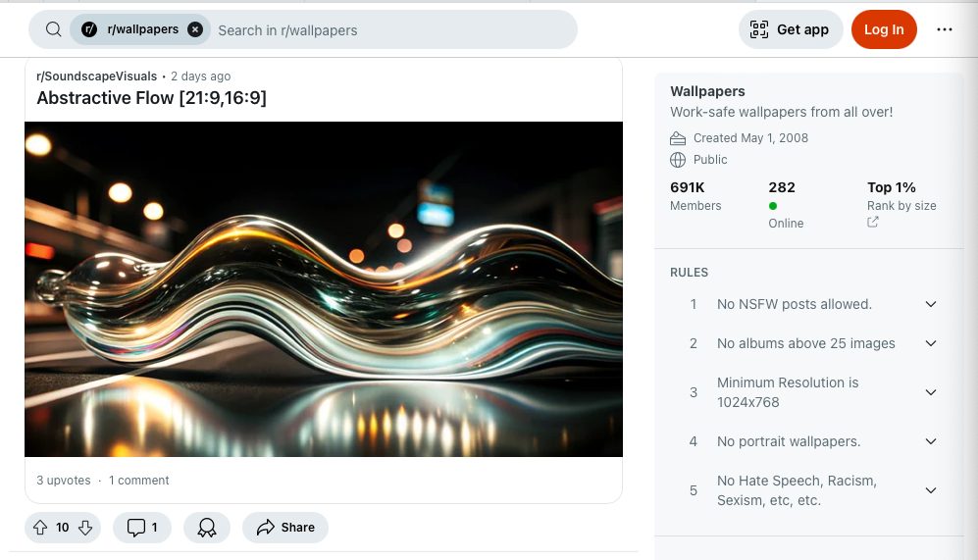Image resolution: width=978 pixels, height=560 pixels.
Task: Upvote the Abstractive Flow post
Action: [40, 528]
